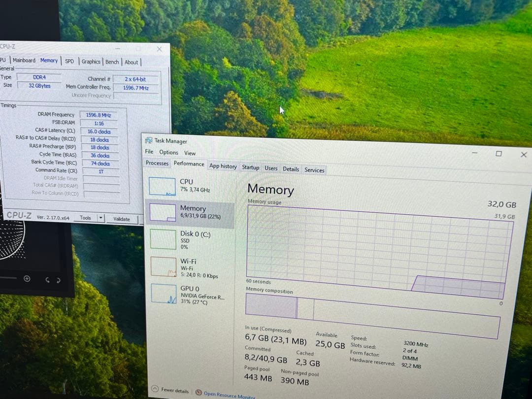532x399 pixels.
Task: Open the File menu in Task Manager
Action: (x=149, y=152)
